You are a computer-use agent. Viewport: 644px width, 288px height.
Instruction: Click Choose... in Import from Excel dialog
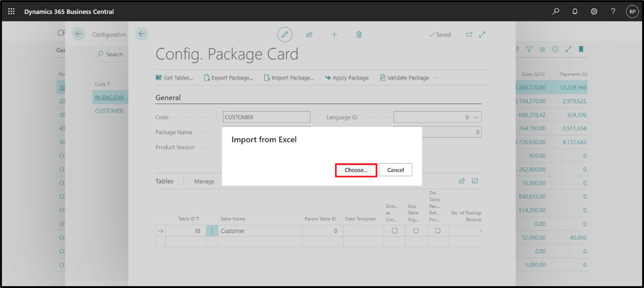pyautogui.click(x=356, y=170)
